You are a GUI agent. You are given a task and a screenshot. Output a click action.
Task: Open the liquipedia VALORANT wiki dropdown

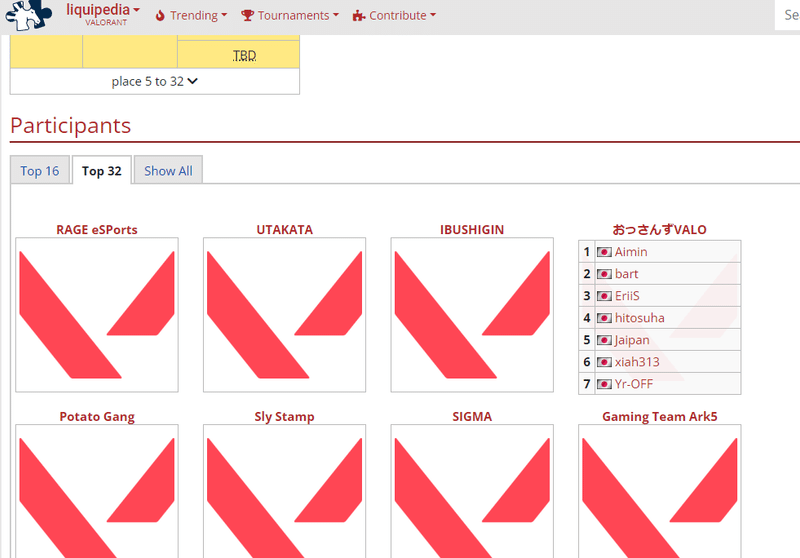pos(103,14)
